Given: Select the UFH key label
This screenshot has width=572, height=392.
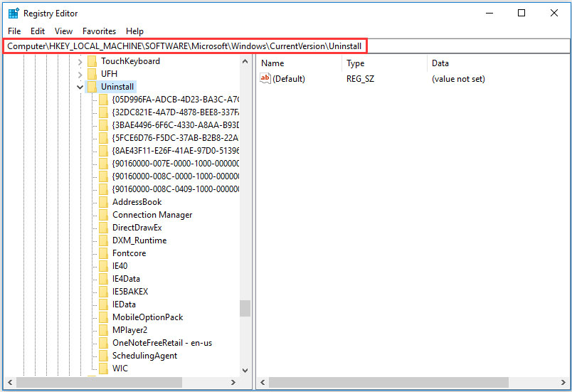Looking at the screenshot, I should 109,74.
